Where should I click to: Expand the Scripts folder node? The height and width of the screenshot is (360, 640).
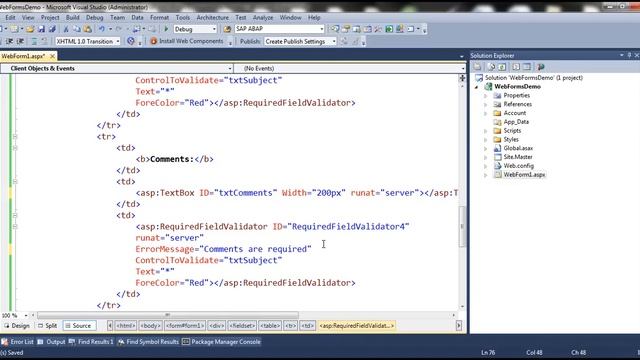coord(486,131)
